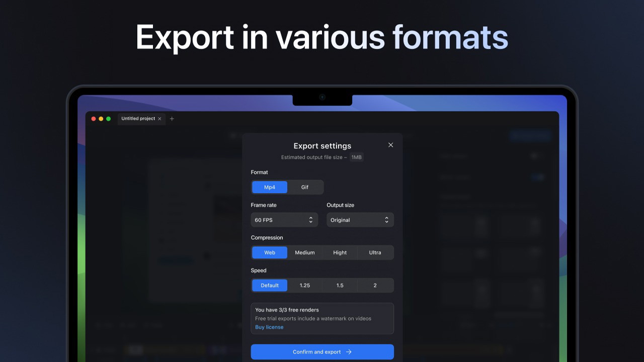Select Medium compression
Screen dimensions: 644x362
305,252
